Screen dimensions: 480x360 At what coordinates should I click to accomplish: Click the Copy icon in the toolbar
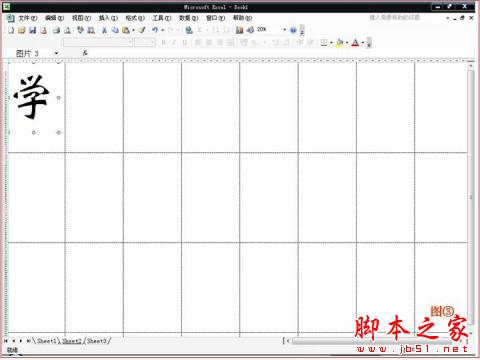tap(115, 30)
